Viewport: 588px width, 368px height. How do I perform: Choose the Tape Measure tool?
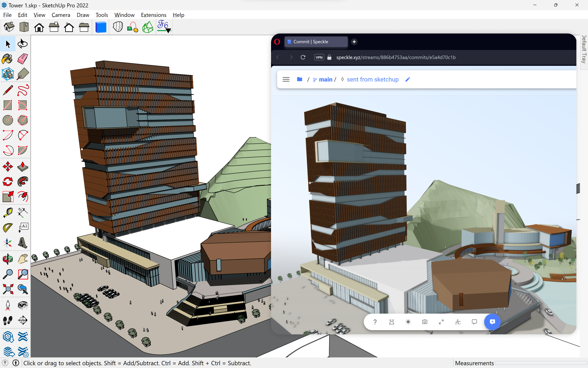8,212
